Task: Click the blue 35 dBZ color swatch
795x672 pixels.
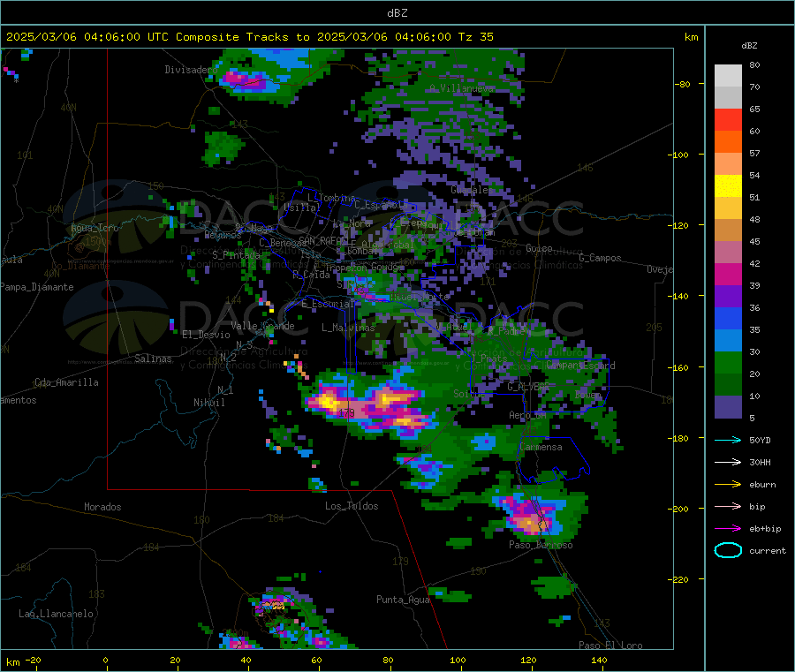Action: click(728, 318)
